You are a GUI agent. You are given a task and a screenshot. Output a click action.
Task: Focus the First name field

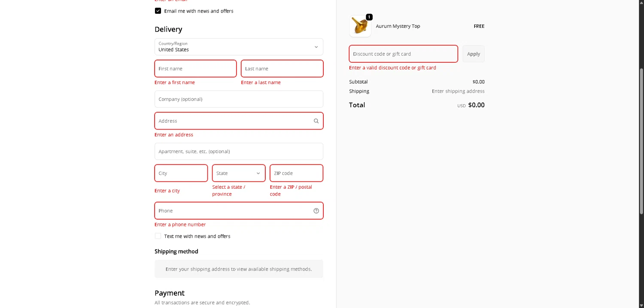(x=195, y=69)
